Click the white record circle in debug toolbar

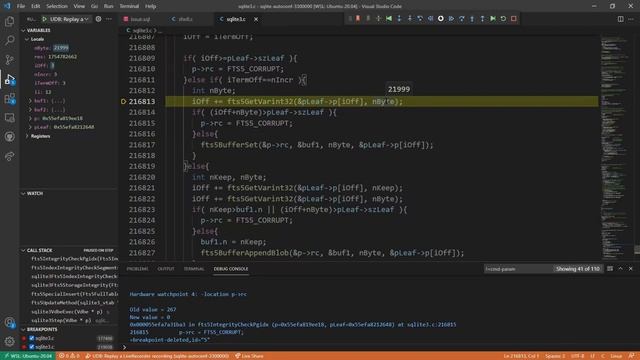441,19
